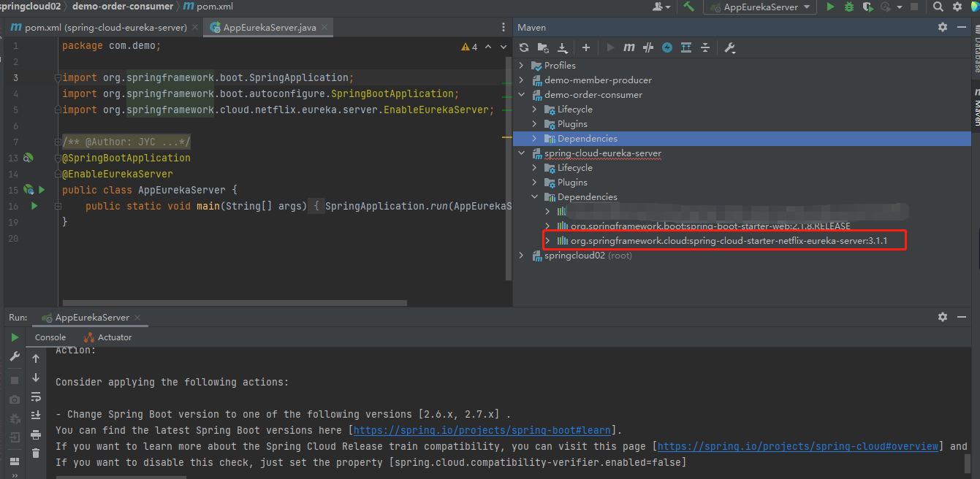Screen dimensions: 980x479
Task: Close the AppEurekaServer run tab
Action: point(138,318)
